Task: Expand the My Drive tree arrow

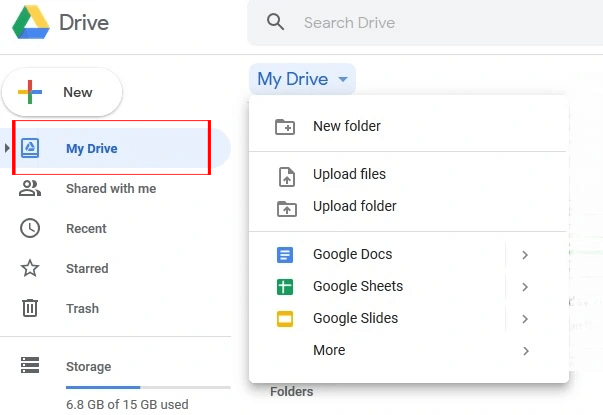Action: pyautogui.click(x=8, y=149)
